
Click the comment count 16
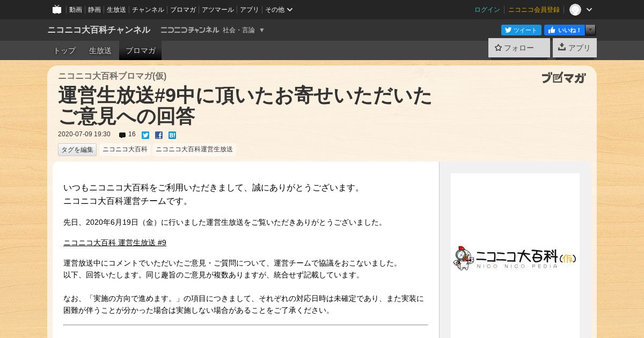tap(132, 135)
